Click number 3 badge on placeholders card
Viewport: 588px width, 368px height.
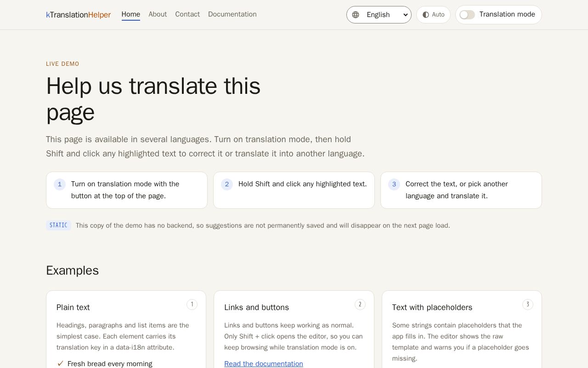[528, 305]
